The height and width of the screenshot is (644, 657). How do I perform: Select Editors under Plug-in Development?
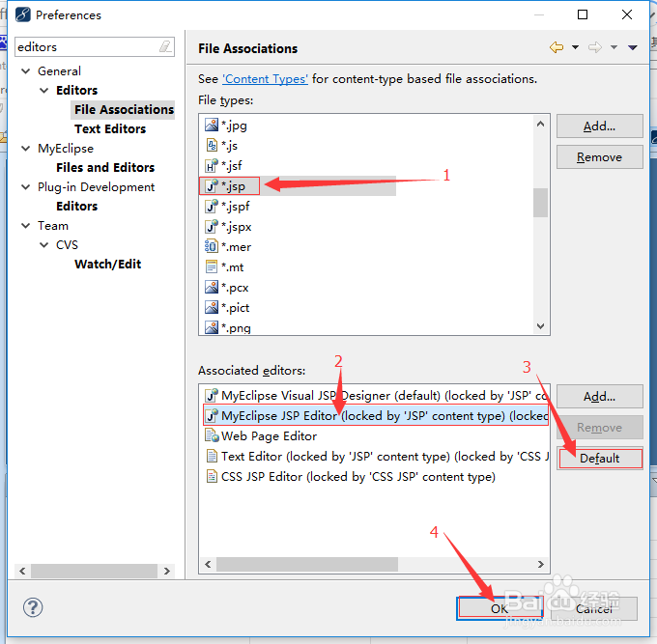click(77, 206)
